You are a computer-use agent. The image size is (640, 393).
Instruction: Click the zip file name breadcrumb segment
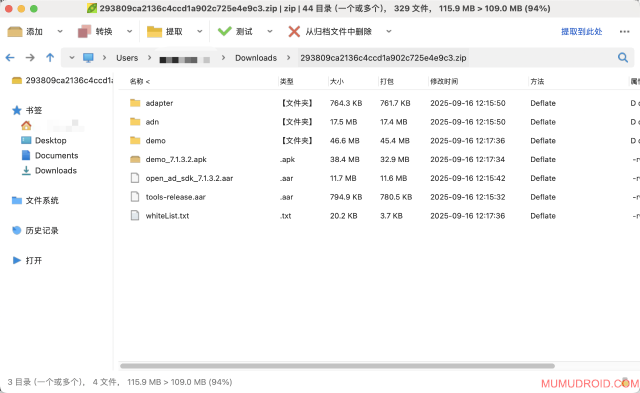point(383,58)
